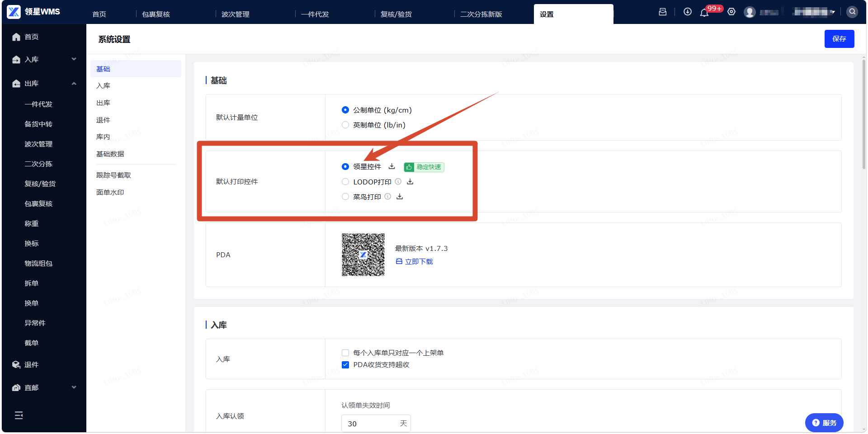Click the PDA QR code image

[x=363, y=255]
